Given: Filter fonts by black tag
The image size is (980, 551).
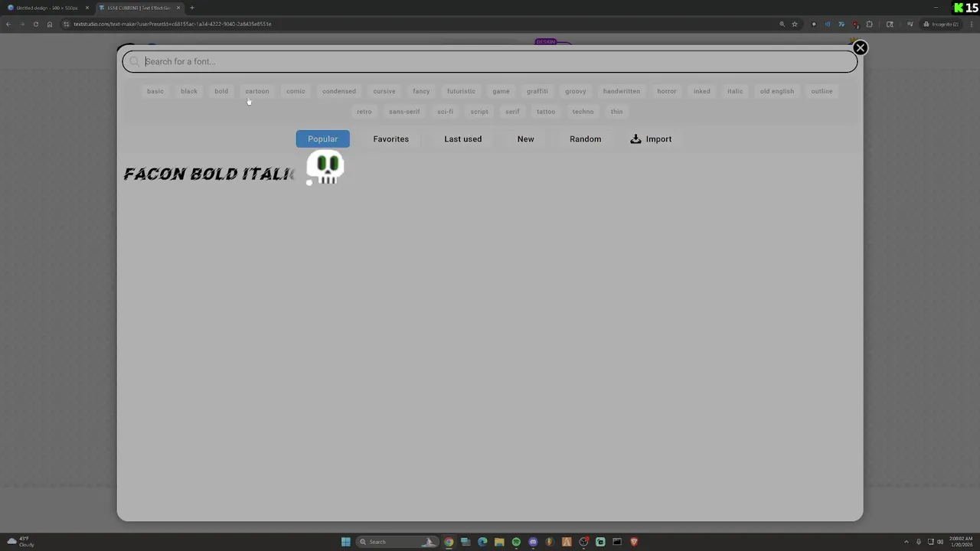Looking at the screenshot, I should pos(189,91).
